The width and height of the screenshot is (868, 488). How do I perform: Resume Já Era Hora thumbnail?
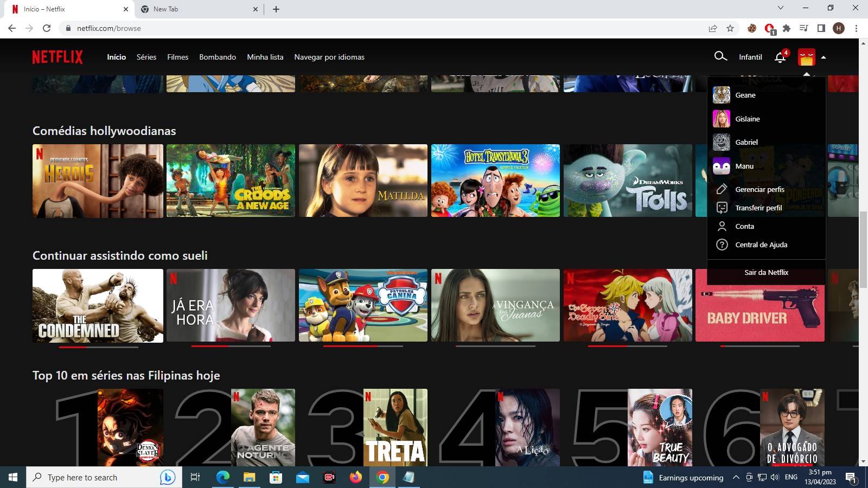click(231, 305)
